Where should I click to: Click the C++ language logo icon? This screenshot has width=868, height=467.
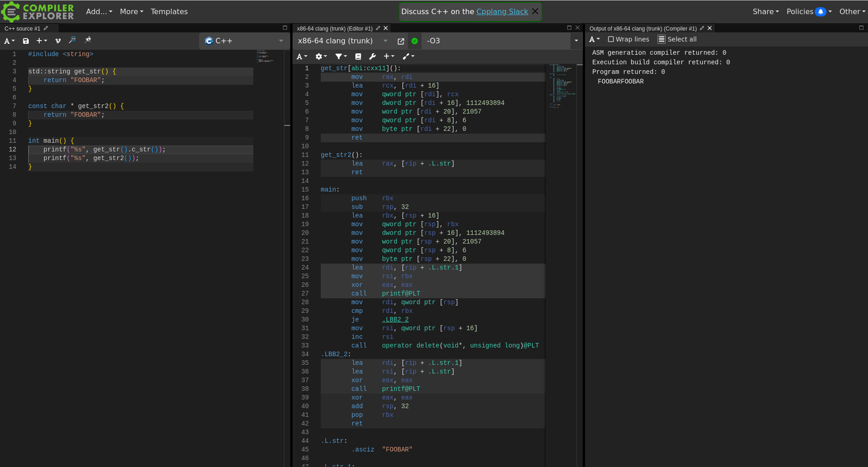click(209, 41)
